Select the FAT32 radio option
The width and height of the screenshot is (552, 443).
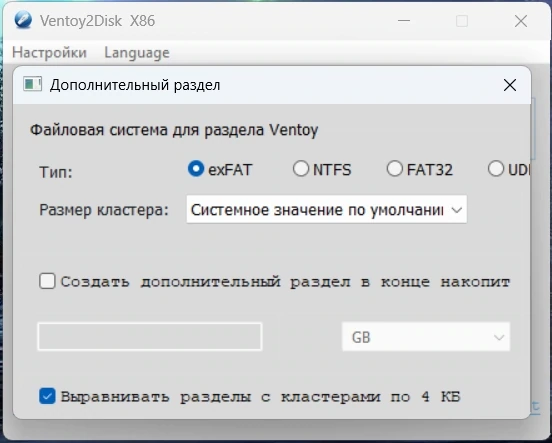pos(394,169)
